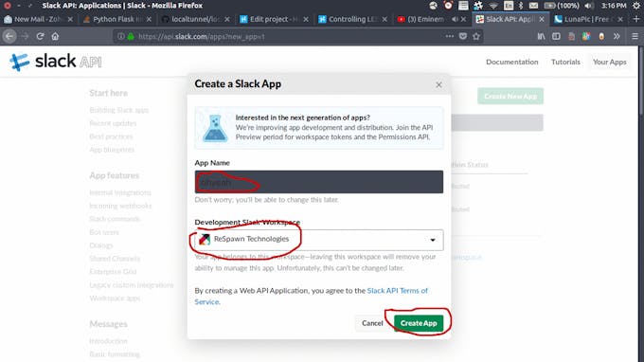Open a new browser tab with the plus icon
Viewport: 644px width, 362px height.
click(x=636, y=19)
